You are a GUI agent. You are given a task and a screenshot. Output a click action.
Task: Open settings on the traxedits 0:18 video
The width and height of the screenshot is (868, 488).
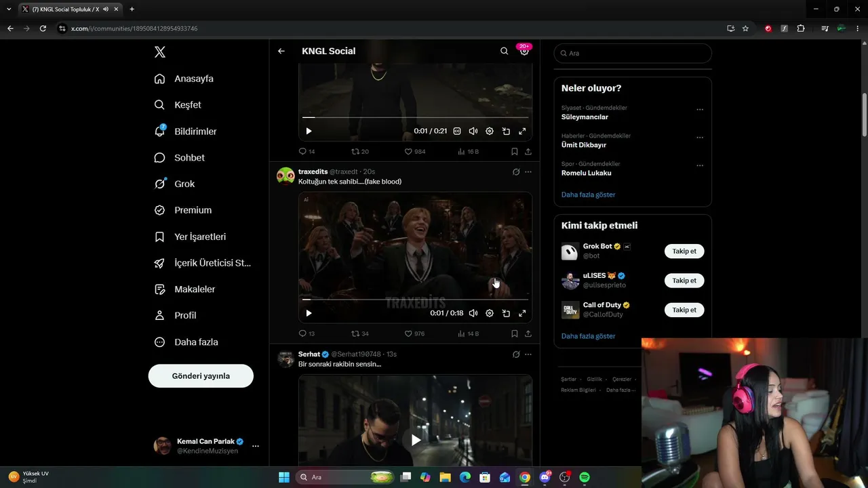tap(490, 313)
